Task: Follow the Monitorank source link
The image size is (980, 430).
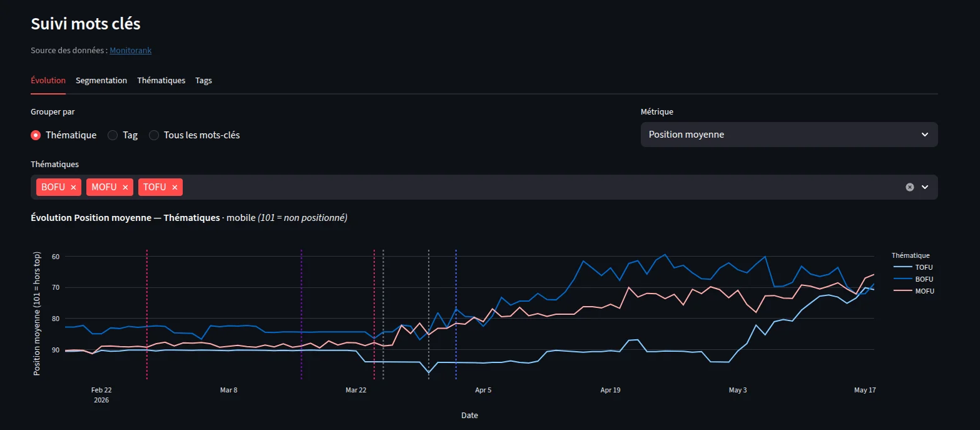Action: tap(131, 50)
